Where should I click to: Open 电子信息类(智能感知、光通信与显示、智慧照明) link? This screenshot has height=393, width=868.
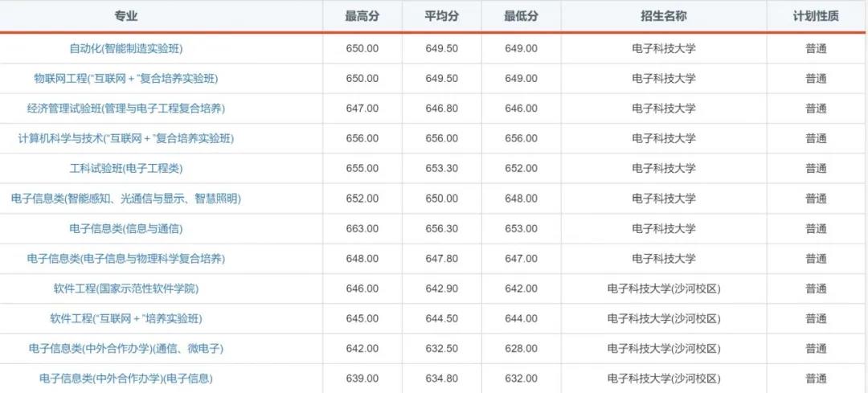(126, 199)
